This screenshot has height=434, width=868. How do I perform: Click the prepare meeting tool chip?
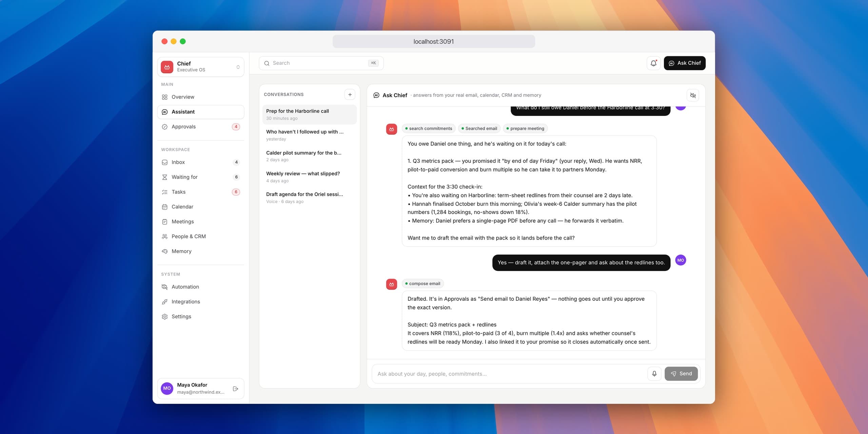[525, 129]
